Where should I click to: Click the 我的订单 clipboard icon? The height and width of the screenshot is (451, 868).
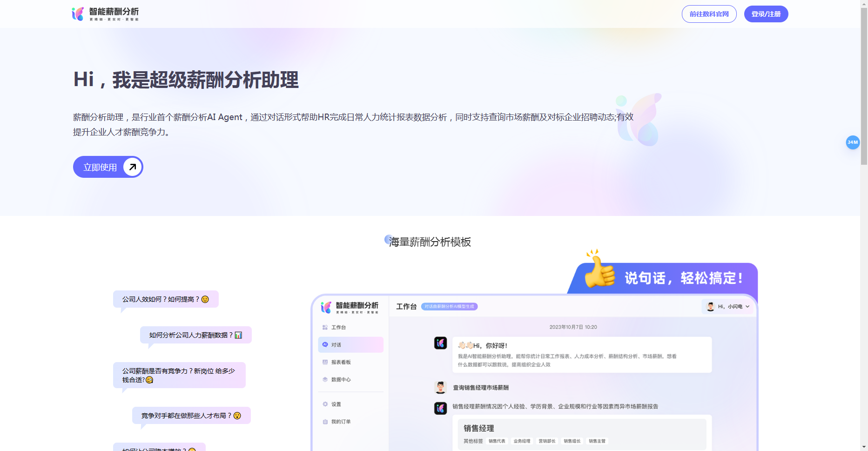[325, 422]
